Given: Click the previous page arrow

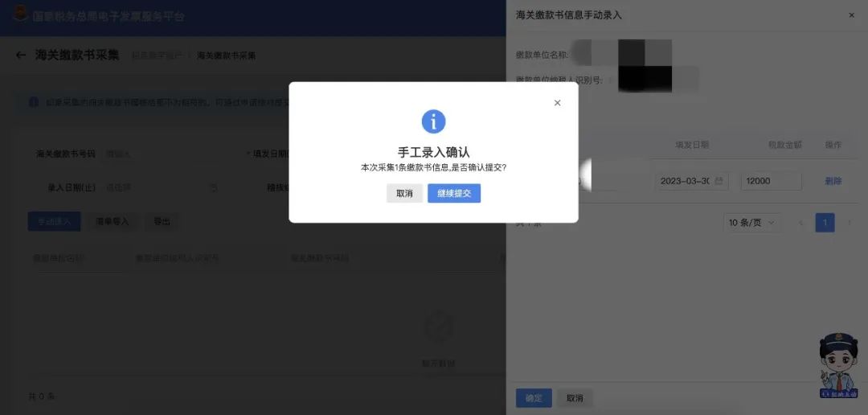Looking at the screenshot, I should [x=801, y=223].
